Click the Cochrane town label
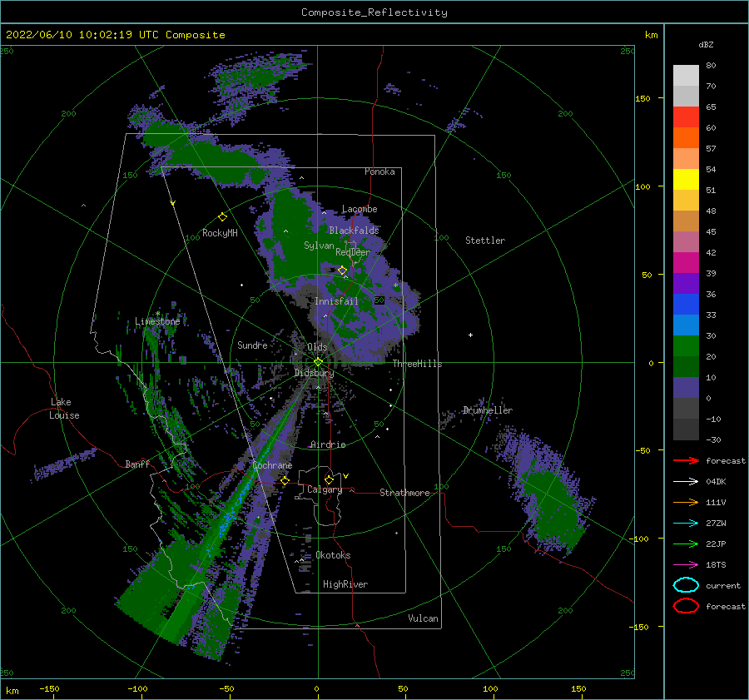The width and height of the screenshot is (749, 700). (x=272, y=465)
